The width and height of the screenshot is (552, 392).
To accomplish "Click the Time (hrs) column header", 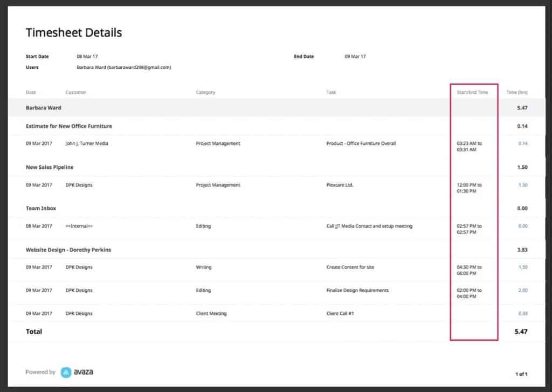I will (x=517, y=92).
